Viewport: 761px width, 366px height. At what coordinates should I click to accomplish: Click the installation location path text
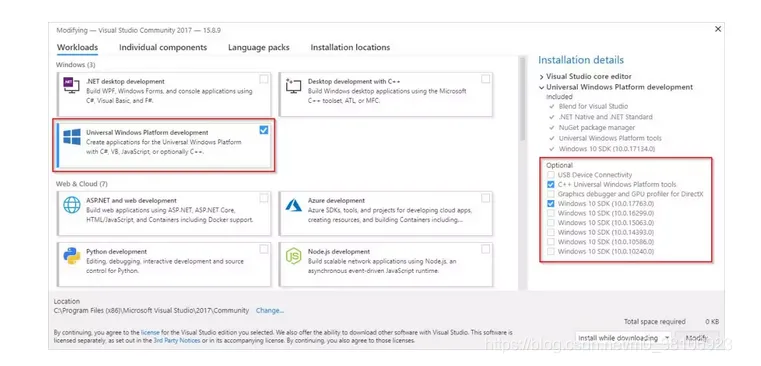tap(151, 310)
